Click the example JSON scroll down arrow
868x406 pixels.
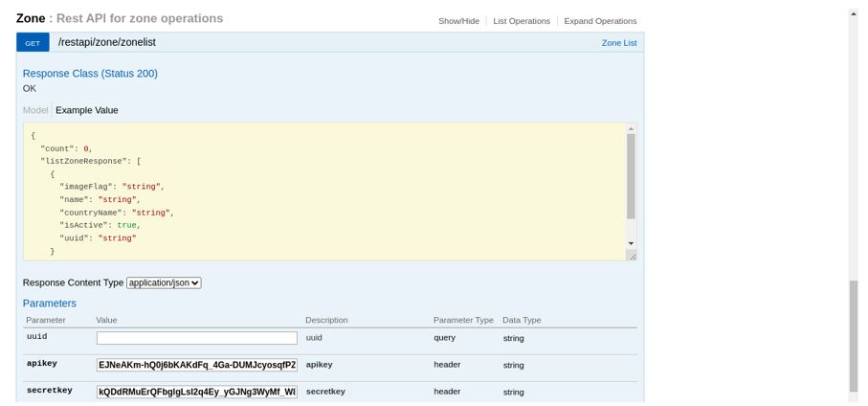pyautogui.click(x=631, y=243)
